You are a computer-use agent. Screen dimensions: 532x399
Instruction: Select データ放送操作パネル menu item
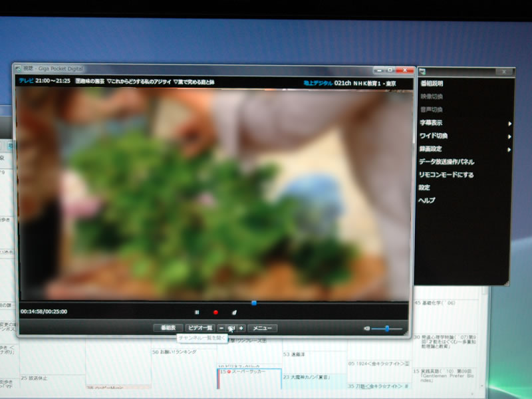pyautogui.click(x=446, y=162)
